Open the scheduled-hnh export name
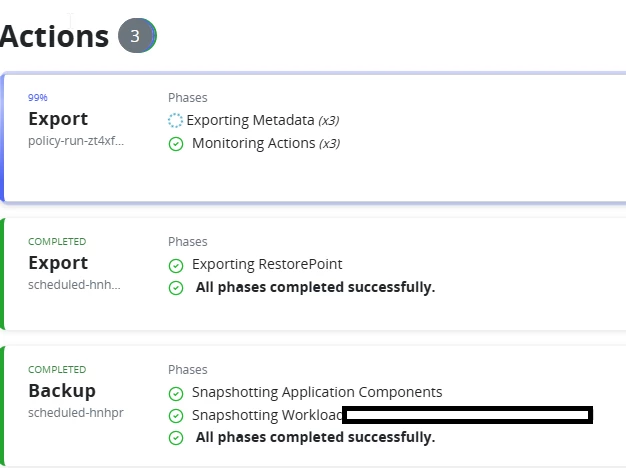 [74, 285]
